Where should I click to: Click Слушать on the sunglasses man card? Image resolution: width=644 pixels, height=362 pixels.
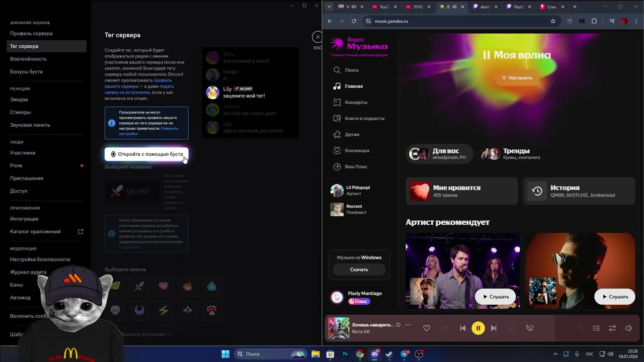pyautogui.click(x=615, y=297)
